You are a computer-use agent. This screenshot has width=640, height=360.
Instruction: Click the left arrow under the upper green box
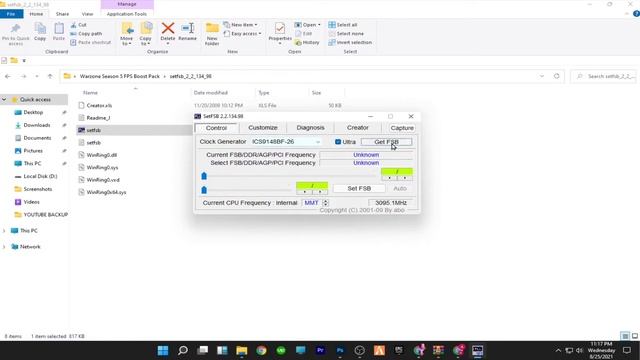tap(389, 178)
